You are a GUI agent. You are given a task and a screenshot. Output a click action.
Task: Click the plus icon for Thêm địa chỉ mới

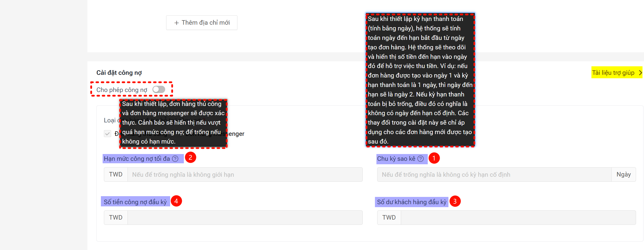(x=176, y=23)
